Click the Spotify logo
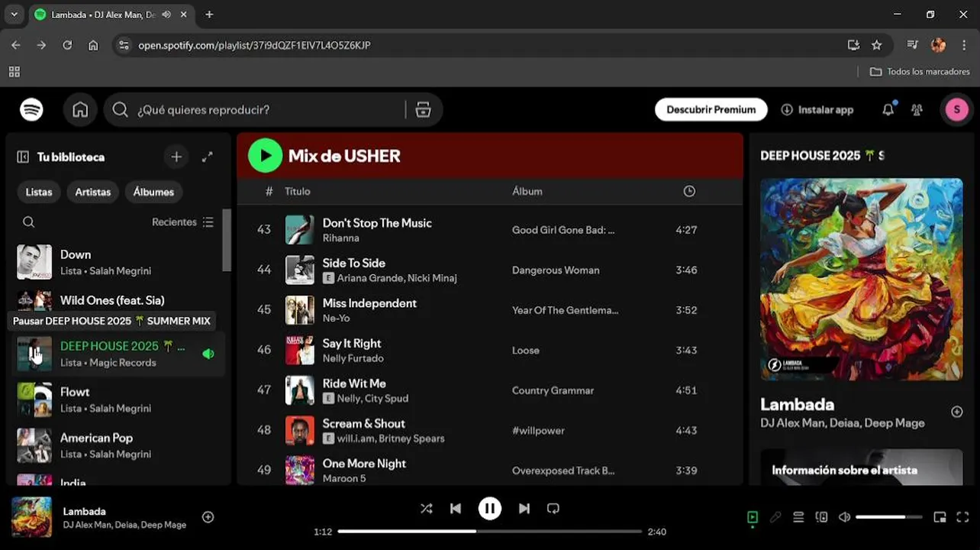This screenshot has height=550, width=980. [31, 110]
